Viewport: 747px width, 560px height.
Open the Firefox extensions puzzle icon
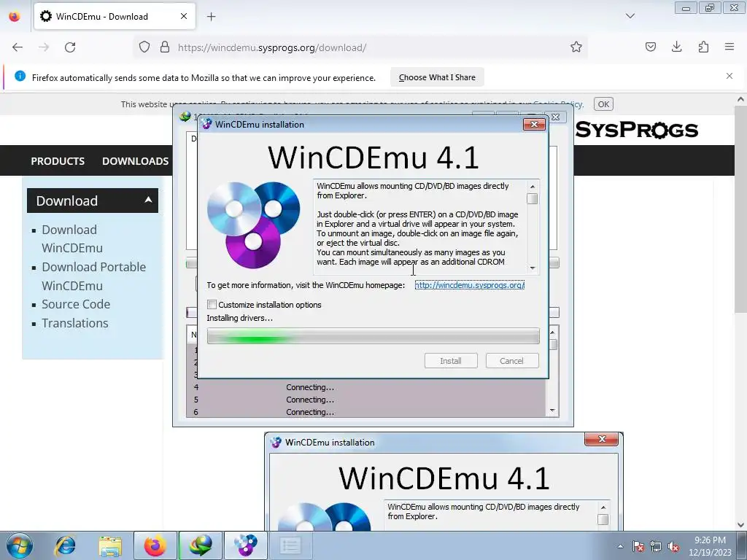[703, 47]
